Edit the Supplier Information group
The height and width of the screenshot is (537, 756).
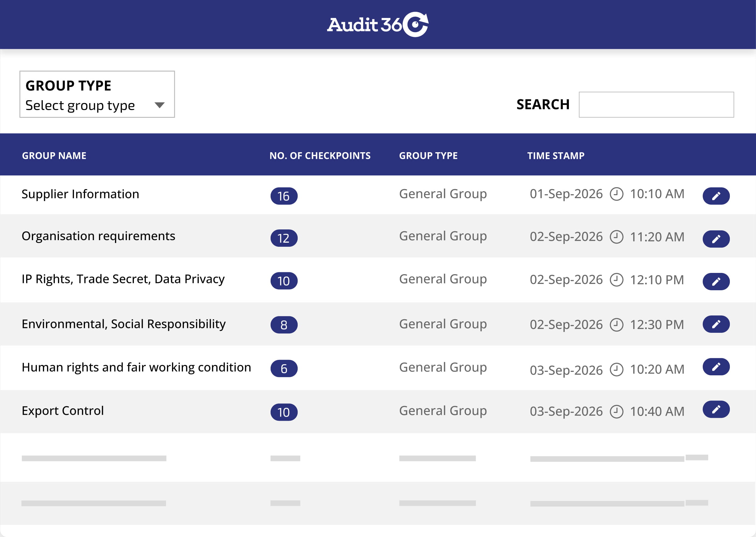pyautogui.click(x=716, y=196)
